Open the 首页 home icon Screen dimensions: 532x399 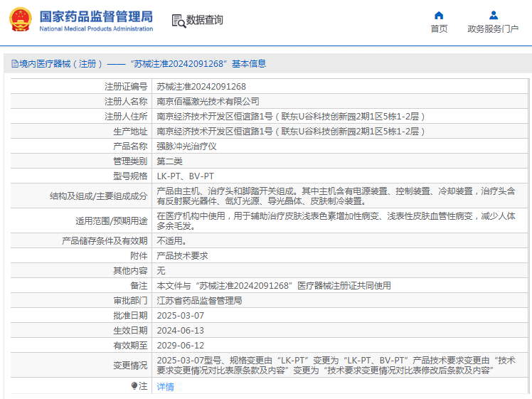[x=439, y=15]
